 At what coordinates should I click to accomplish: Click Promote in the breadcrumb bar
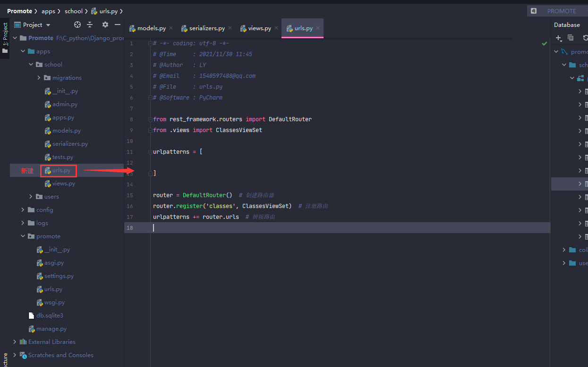[x=19, y=11]
